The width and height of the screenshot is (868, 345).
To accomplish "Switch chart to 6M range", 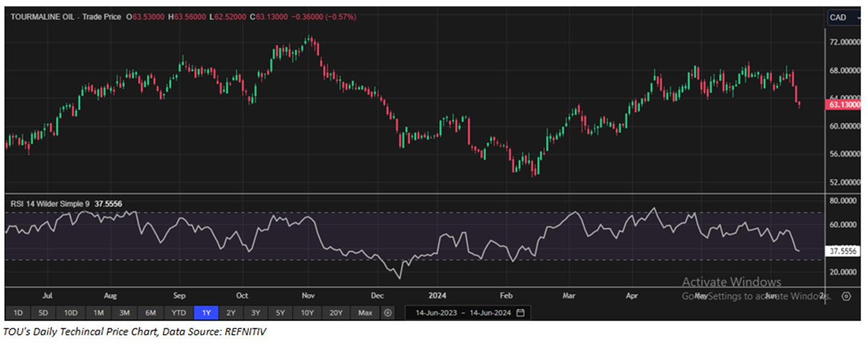I will (150, 313).
